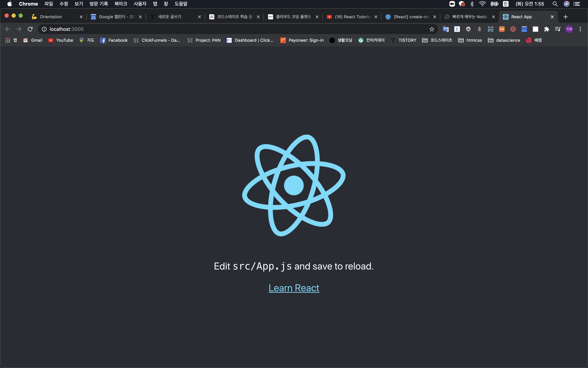Viewport: 588px width, 368px height.
Task: Click the spinning React logo
Action: click(x=294, y=185)
